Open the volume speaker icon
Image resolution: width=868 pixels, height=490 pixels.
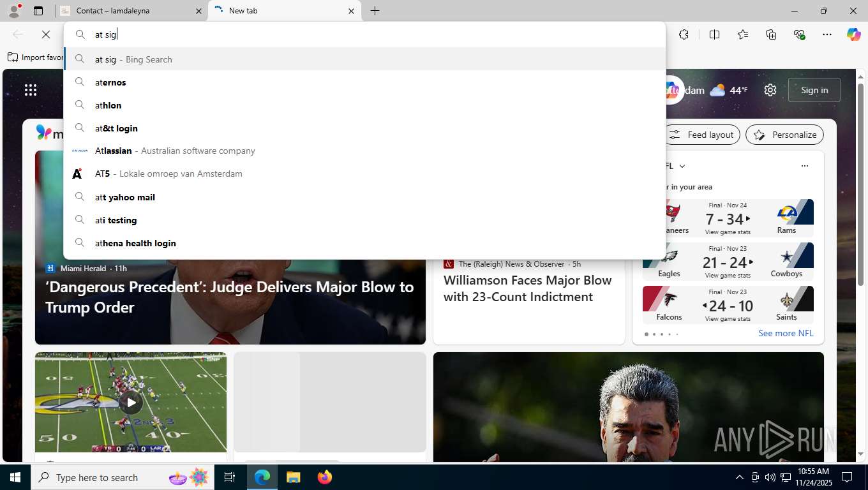770,477
